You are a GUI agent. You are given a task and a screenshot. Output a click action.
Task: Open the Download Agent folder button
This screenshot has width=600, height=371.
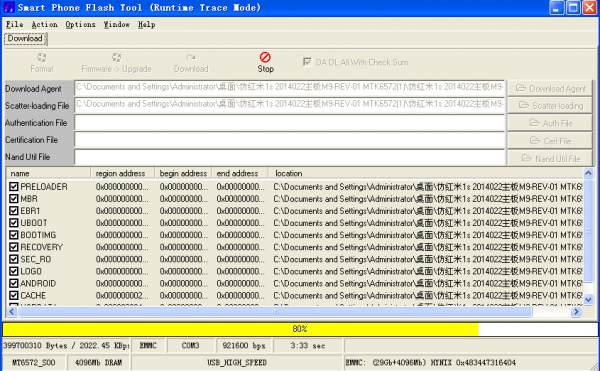click(550, 88)
